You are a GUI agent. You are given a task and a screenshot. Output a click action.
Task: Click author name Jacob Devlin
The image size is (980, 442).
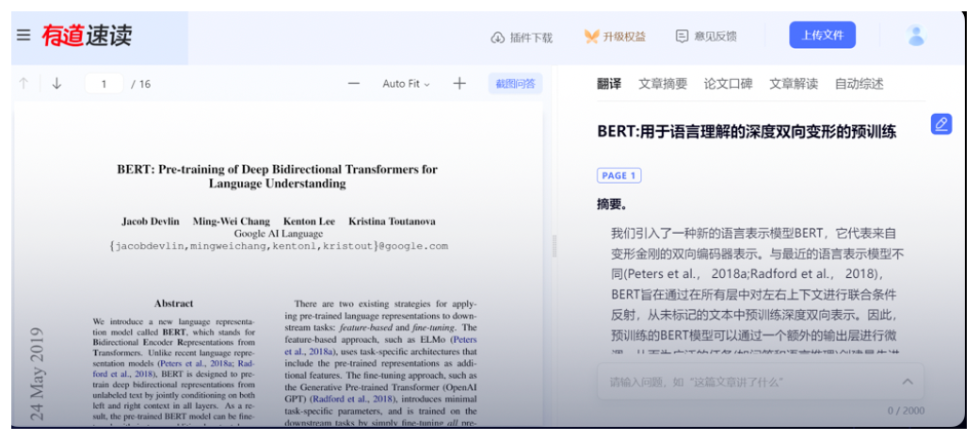[151, 221]
